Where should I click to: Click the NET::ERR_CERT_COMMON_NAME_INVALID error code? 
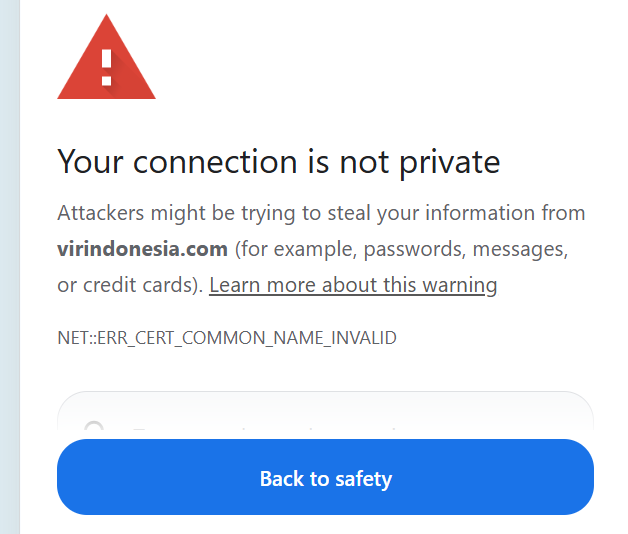[x=227, y=338]
